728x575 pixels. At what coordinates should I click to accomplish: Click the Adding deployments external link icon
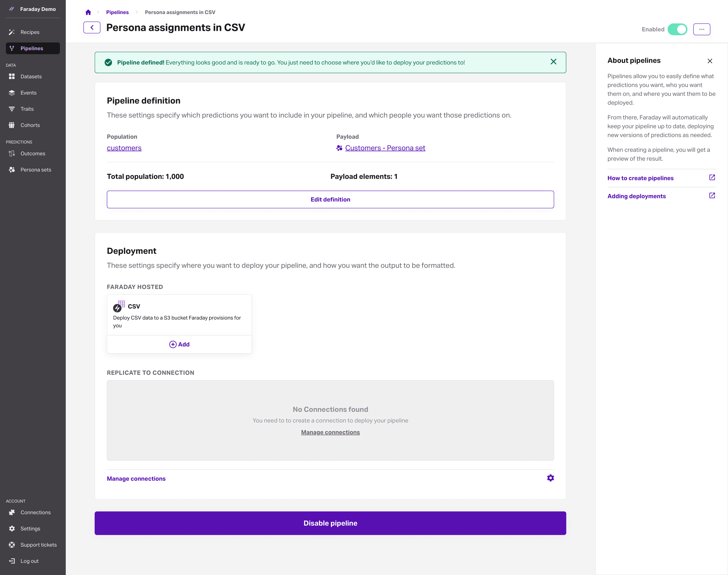click(x=712, y=196)
